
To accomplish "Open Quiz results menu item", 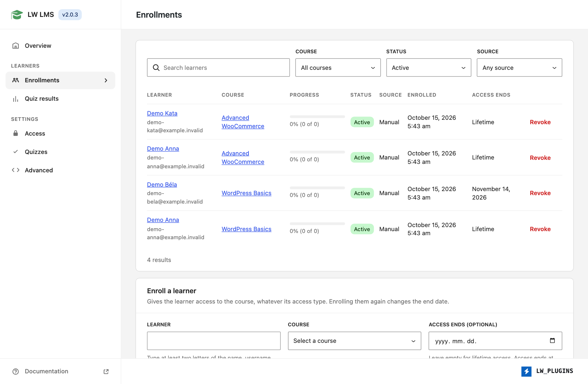I will [60, 98].
